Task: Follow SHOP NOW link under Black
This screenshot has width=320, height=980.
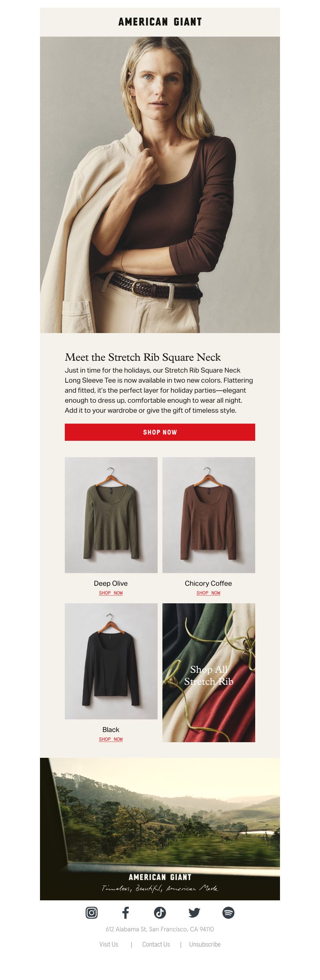Action: click(111, 739)
